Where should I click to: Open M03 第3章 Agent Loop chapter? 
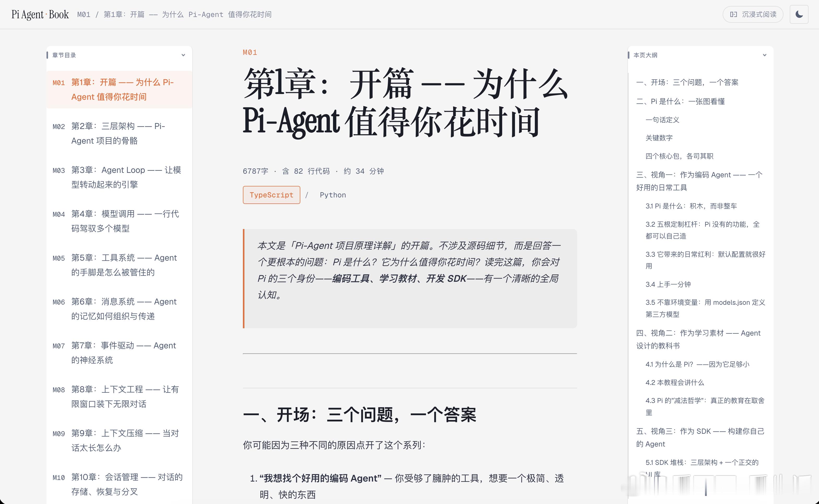[119, 177]
